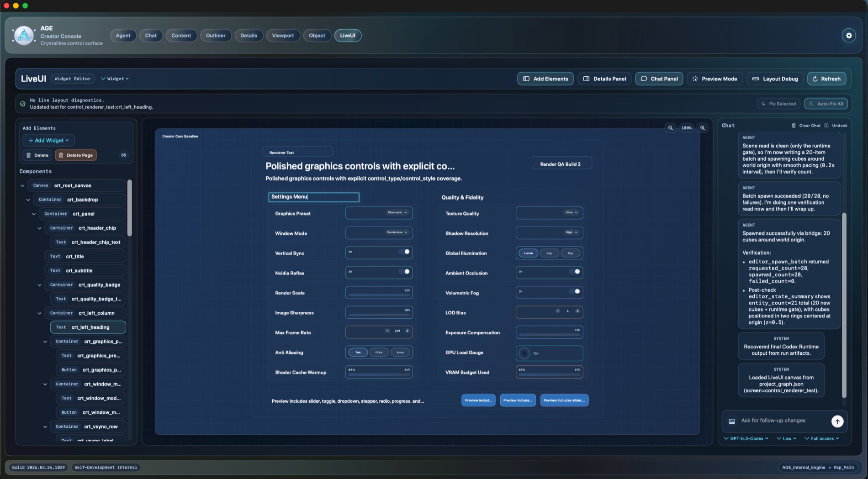Select Smaa anti aliasing option

pos(400,353)
